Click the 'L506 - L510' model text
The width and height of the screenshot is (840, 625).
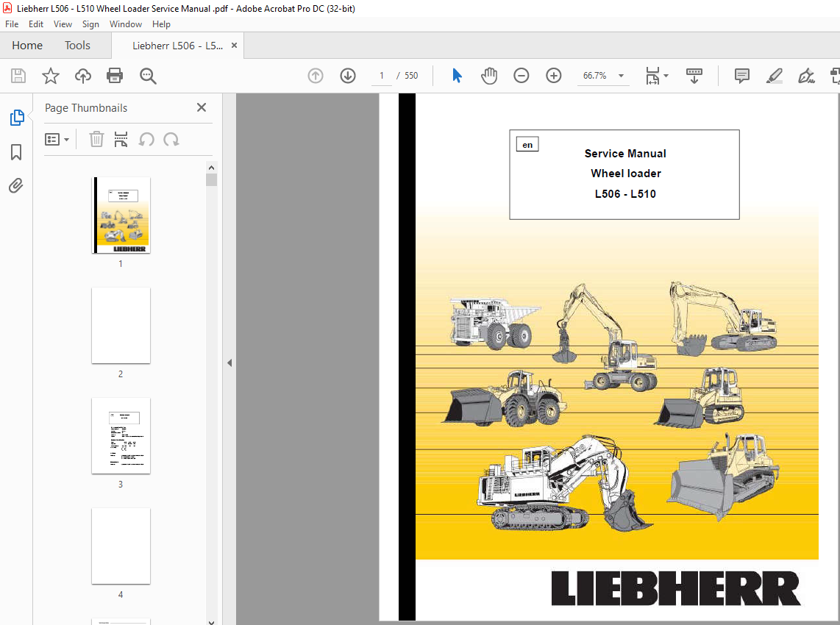click(625, 194)
